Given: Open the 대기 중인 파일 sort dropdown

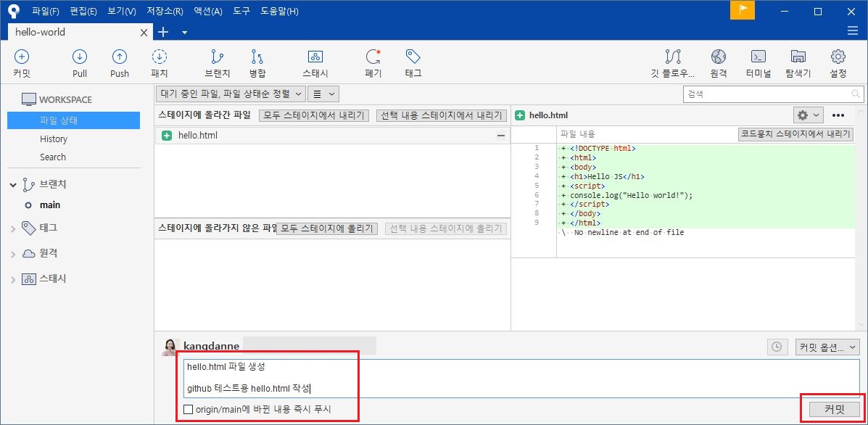Looking at the screenshot, I should (231, 94).
